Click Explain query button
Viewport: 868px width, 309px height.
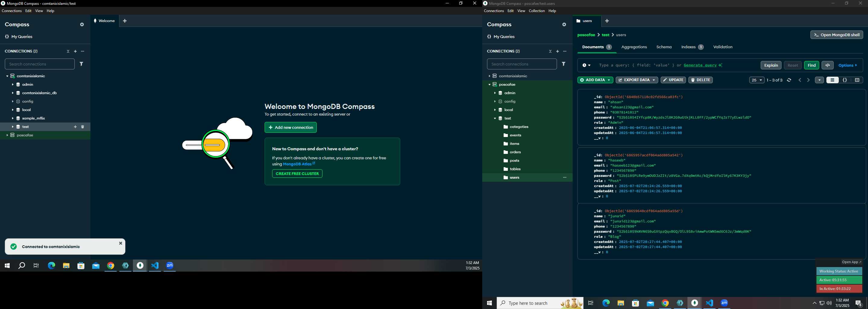771,65
